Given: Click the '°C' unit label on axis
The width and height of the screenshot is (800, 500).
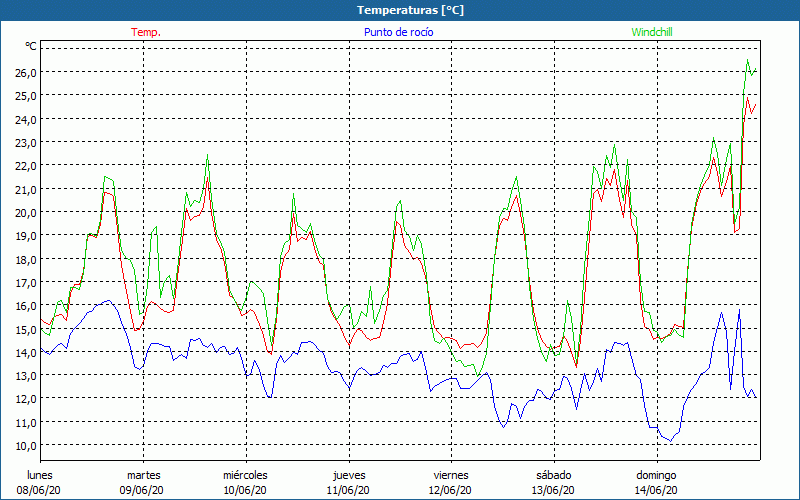Looking at the screenshot, I should pyautogui.click(x=31, y=46).
